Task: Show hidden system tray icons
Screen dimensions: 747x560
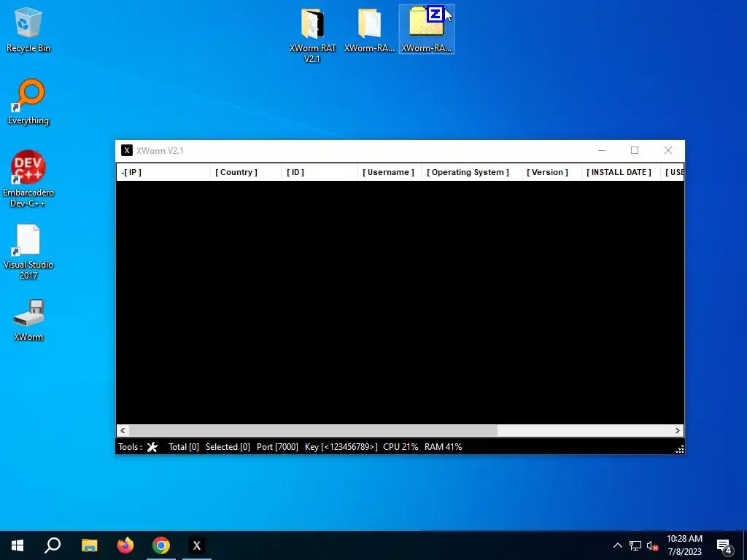Action: 617,545
